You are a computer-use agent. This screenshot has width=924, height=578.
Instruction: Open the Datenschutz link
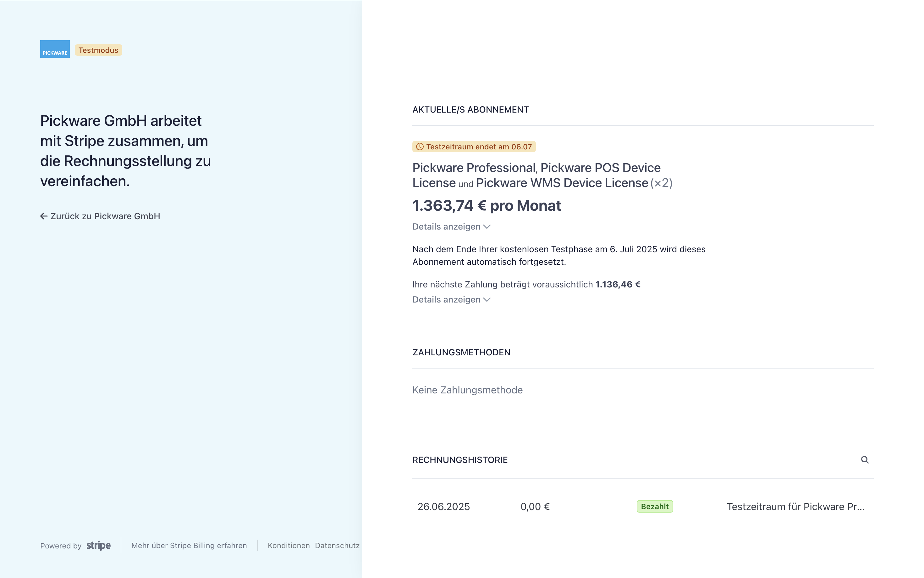click(337, 546)
